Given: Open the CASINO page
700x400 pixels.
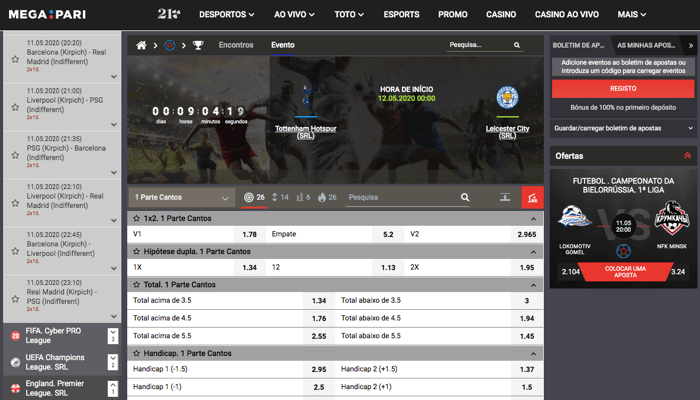Looking at the screenshot, I should tap(501, 15).
